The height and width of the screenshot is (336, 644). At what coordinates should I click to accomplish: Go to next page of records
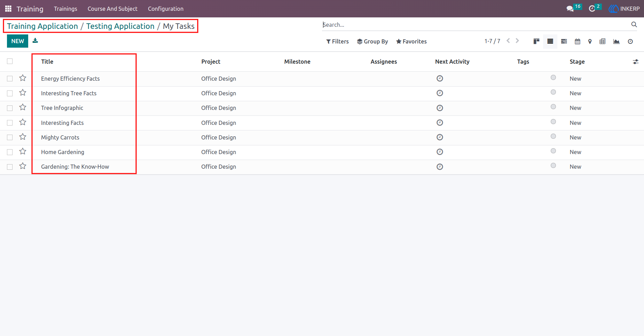(x=517, y=41)
